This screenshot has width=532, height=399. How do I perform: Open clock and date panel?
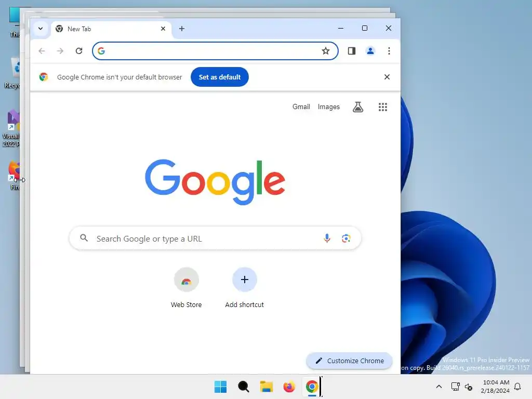coord(495,387)
